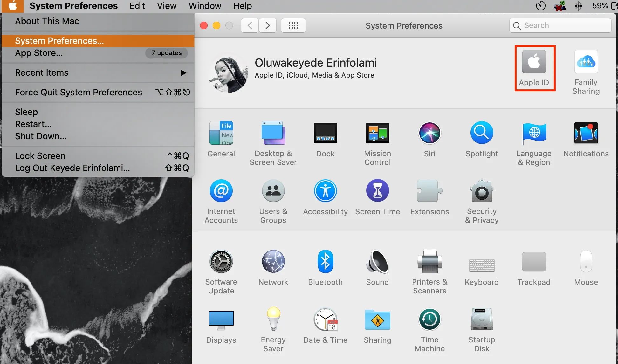
Task: Click Lock Screen menu item
Action: pos(40,155)
